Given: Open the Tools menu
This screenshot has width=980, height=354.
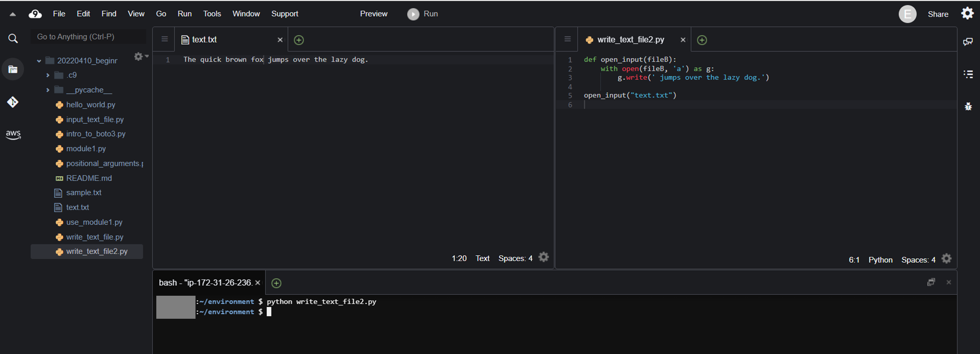Looking at the screenshot, I should 212,14.
